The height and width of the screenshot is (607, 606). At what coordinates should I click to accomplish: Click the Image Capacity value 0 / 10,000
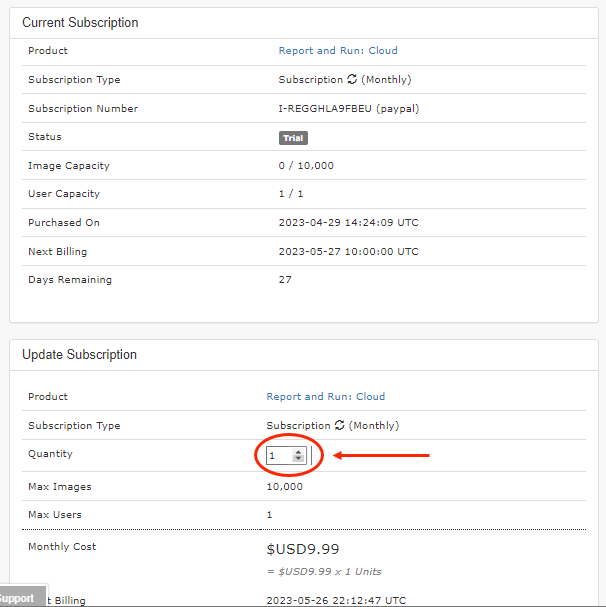pyautogui.click(x=306, y=166)
